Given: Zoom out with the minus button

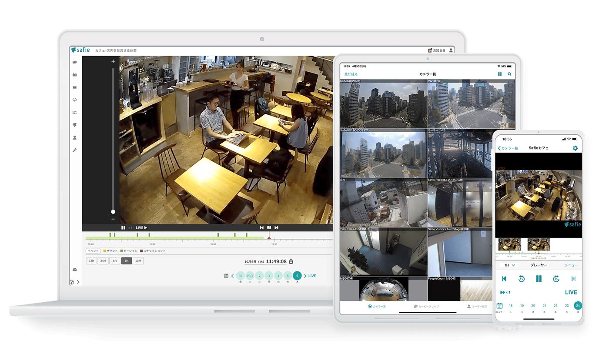Looking at the screenshot, I should 113,219.
